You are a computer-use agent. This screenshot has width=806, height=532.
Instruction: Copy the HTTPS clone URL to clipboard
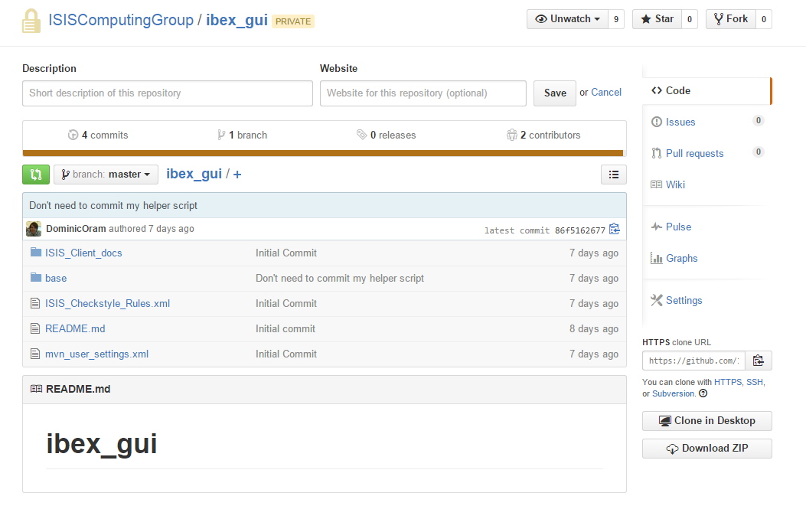tap(759, 361)
